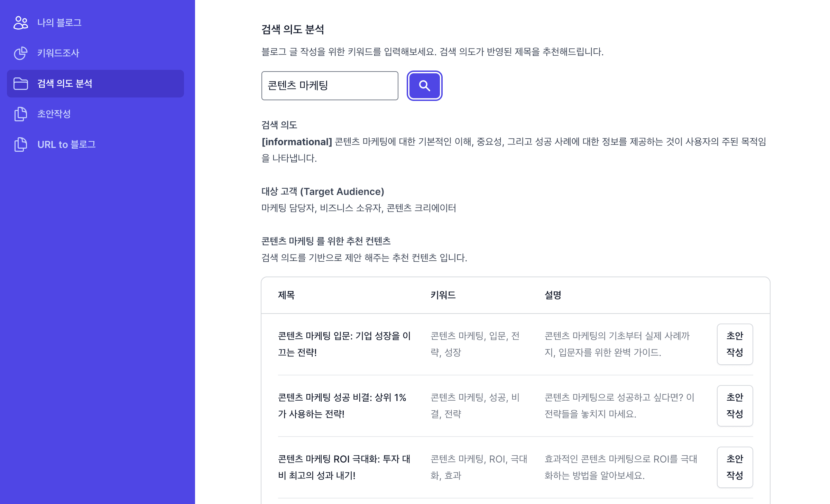The height and width of the screenshot is (504, 830).
Task: Select title 콘텐츠 마케팅 입문: 기업 성장을 이끄는 전략
Action: [x=344, y=344]
